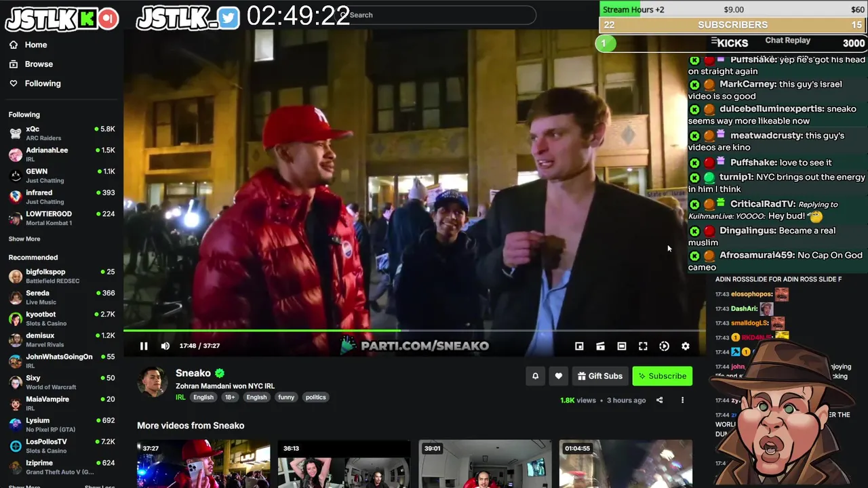Image resolution: width=868 pixels, height=488 pixels.
Task: Click CriticalRadTV username in chat
Action: [x=762, y=204]
